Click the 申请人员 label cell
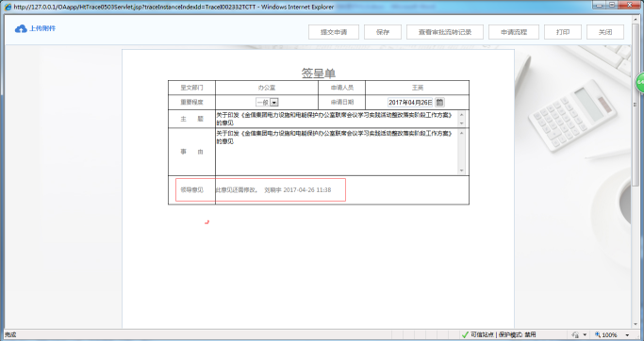This screenshot has height=341, width=644. point(341,88)
